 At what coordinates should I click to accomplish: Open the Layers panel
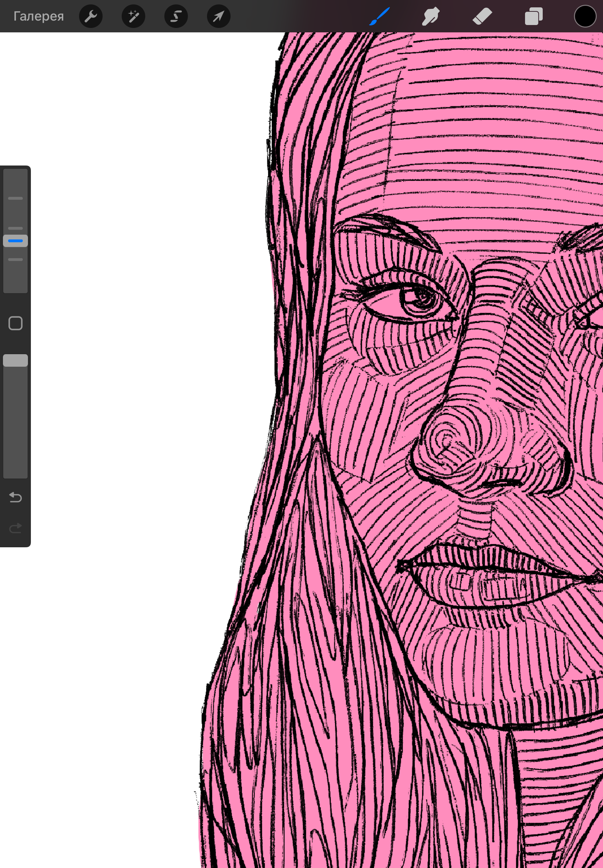pyautogui.click(x=534, y=17)
